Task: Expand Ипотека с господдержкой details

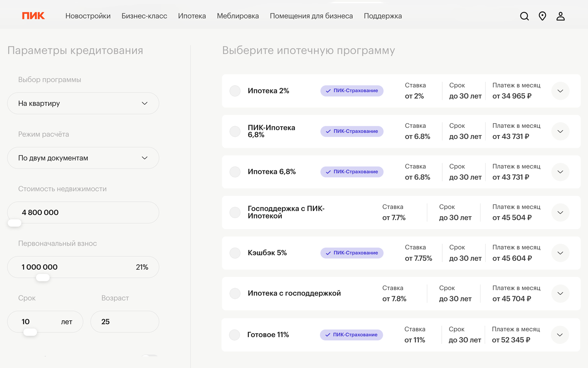Action: [x=560, y=293]
